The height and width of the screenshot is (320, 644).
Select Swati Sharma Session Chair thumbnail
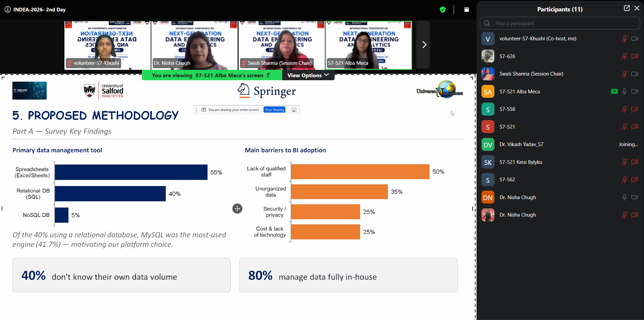click(x=282, y=45)
